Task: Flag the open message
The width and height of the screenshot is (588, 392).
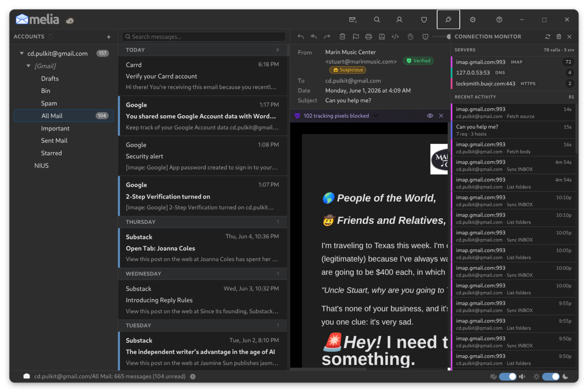Action: (355, 37)
